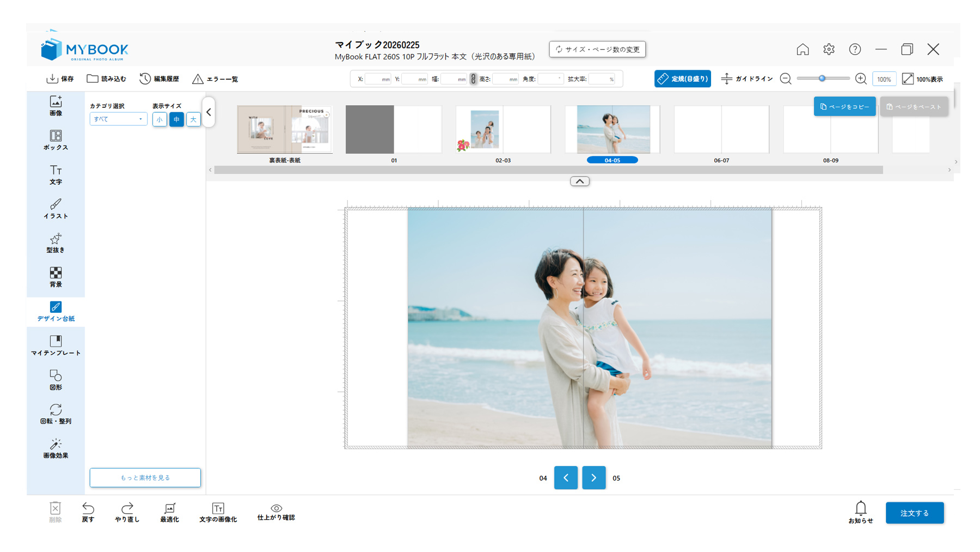Image resolution: width=980 pixels, height=552 pixels.
Task: Click the 拡大率 (scale) input field
Action: click(x=602, y=79)
